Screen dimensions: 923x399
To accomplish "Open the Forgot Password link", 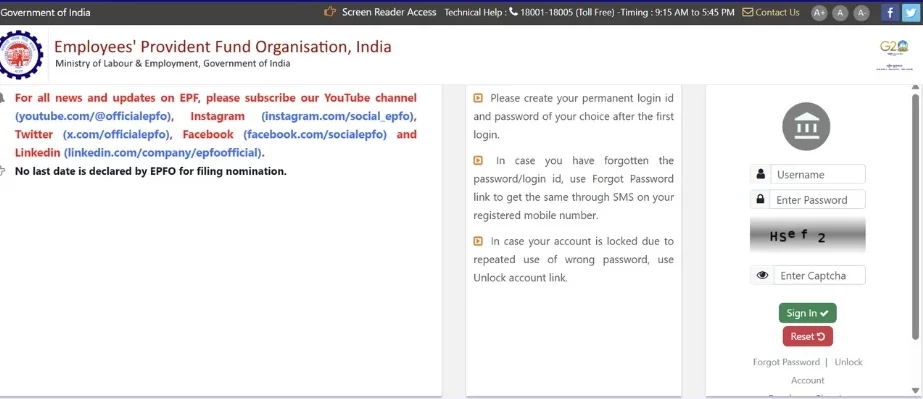I will pyautogui.click(x=786, y=362).
